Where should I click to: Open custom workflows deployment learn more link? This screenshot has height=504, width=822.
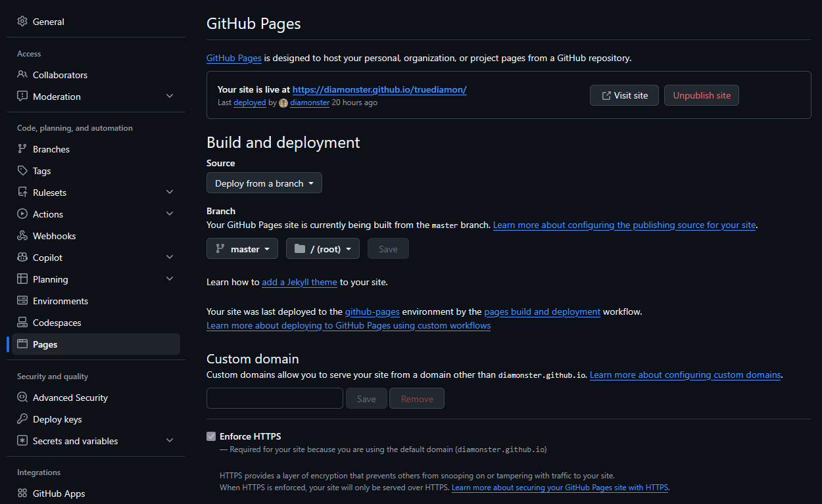coord(349,325)
